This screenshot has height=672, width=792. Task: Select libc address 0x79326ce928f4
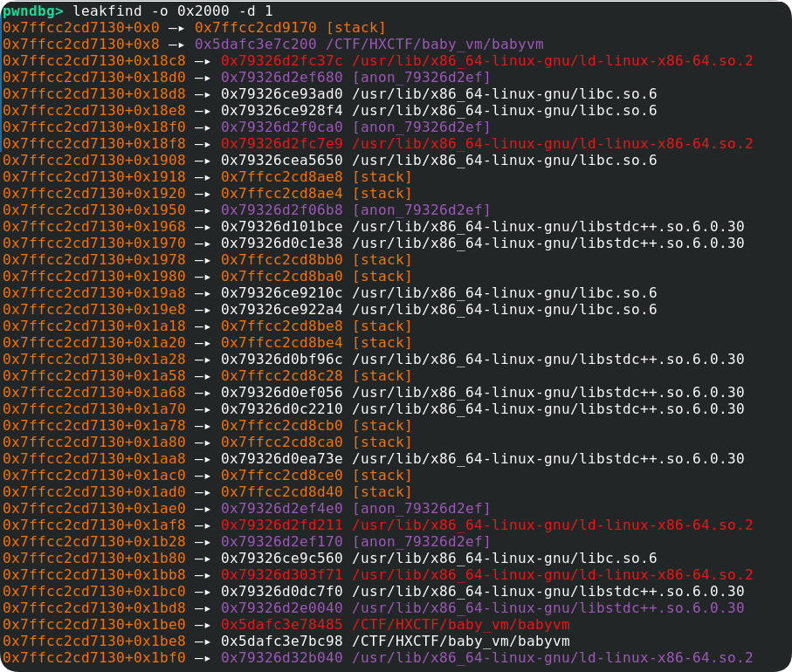coord(282,110)
